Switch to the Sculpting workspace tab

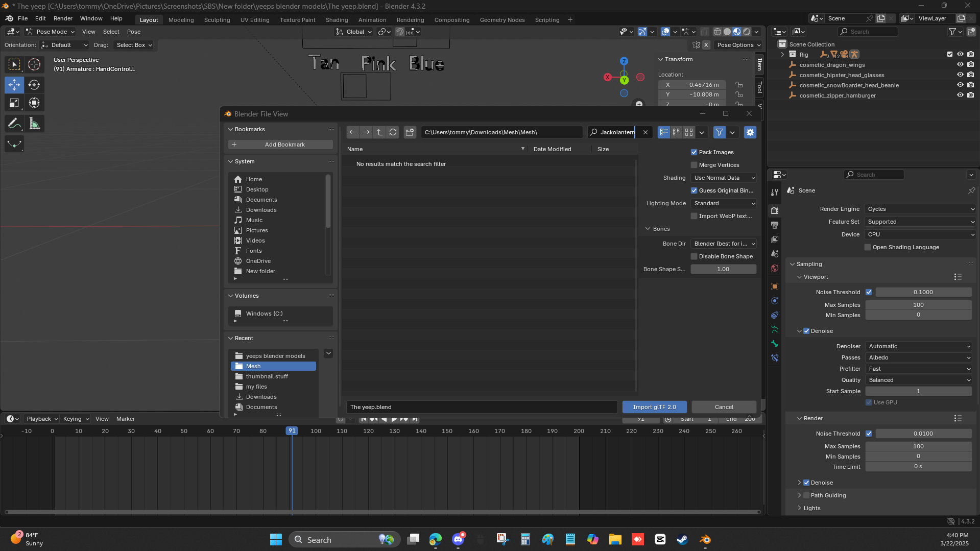tap(217, 20)
